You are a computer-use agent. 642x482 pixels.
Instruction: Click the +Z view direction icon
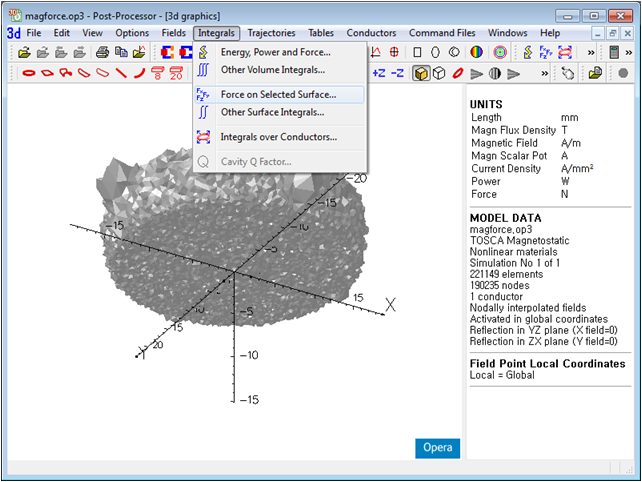pyautogui.click(x=380, y=73)
